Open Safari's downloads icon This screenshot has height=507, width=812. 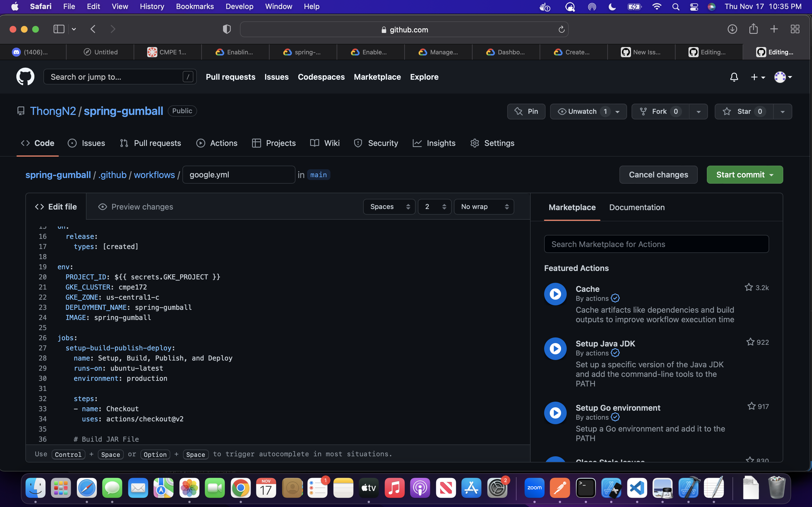tap(732, 29)
